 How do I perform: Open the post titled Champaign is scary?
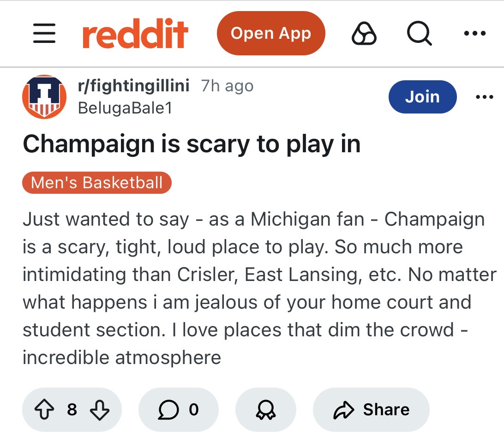[192, 144]
